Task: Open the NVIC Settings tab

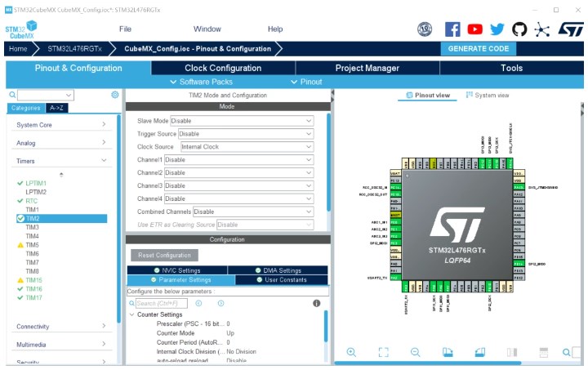Action: (x=176, y=270)
